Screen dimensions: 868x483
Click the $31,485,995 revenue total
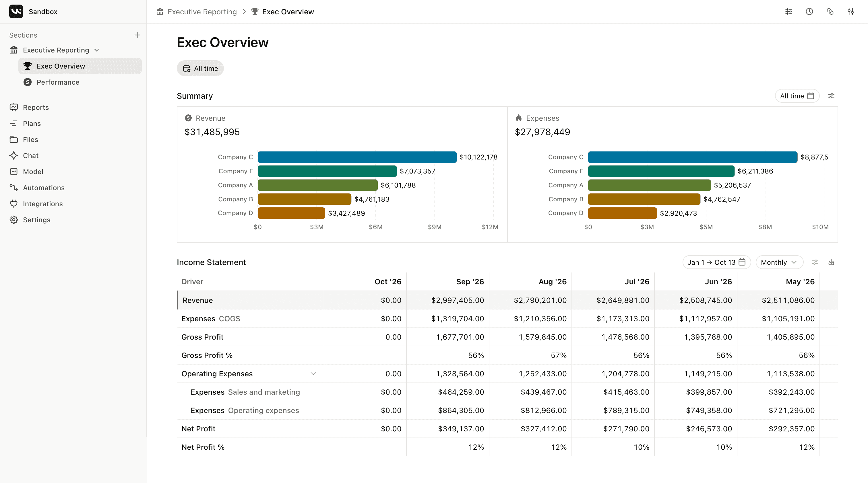click(x=212, y=132)
